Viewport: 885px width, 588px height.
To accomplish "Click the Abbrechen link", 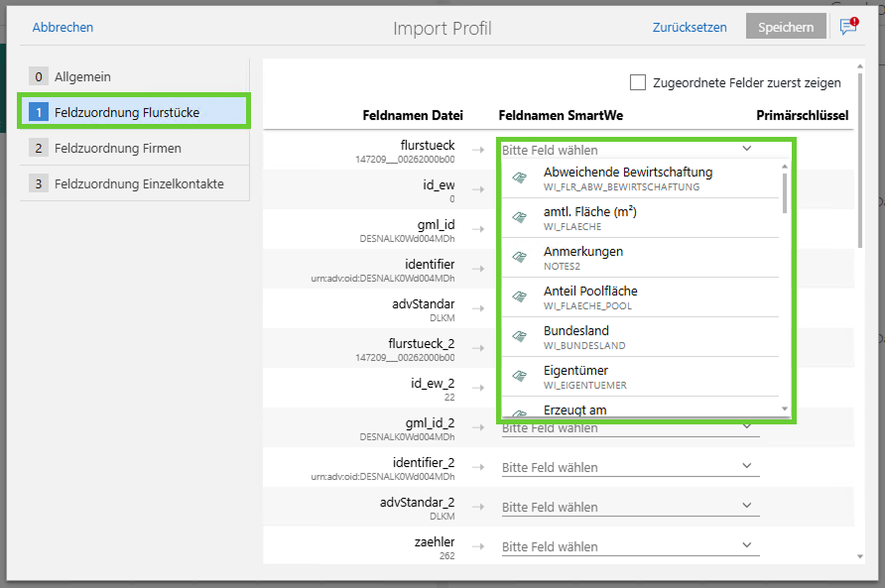I will (x=63, y=27).
